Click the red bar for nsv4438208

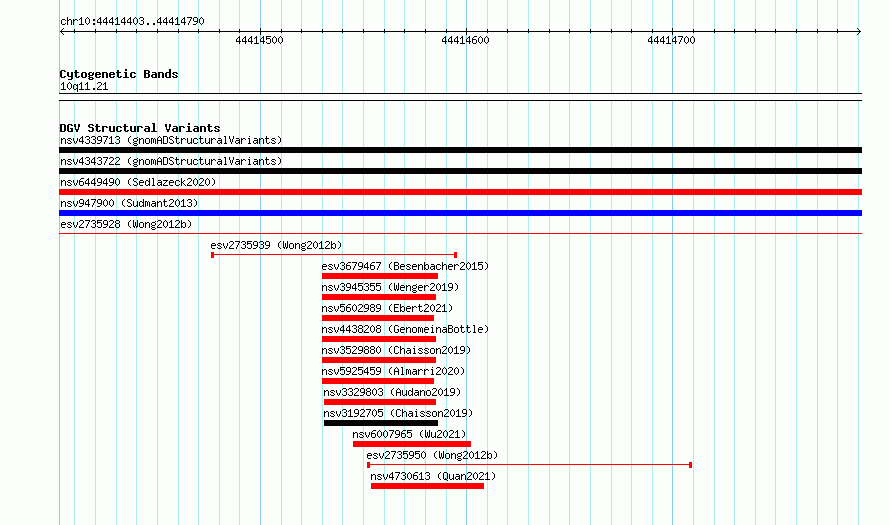pyautogui.click(x=379, y=339)
